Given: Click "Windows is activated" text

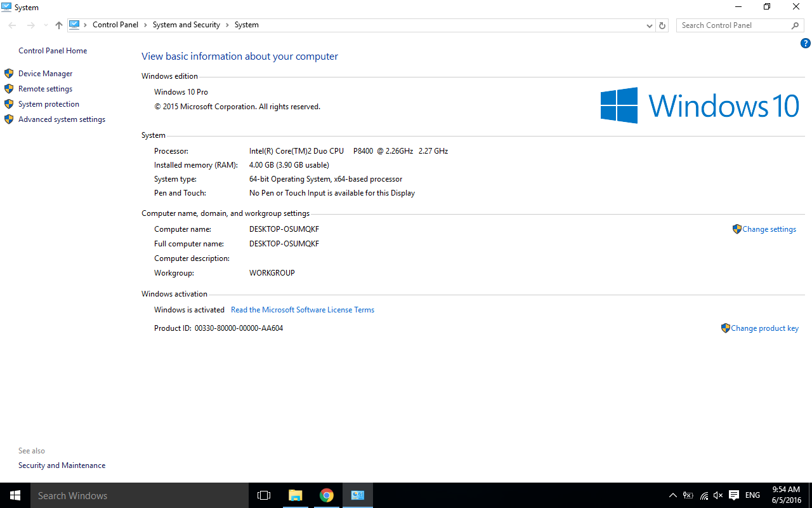Looking at the screenshot, I should [189, 310].
